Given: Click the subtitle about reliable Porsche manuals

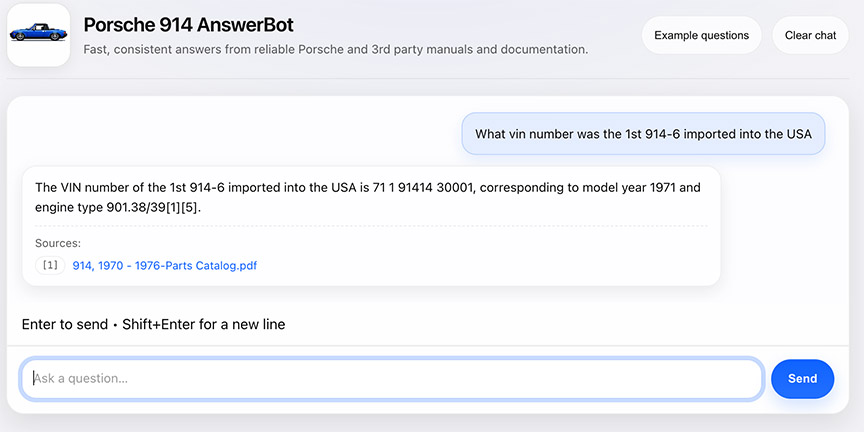Looking at the screenshot, I should (335, 49).
